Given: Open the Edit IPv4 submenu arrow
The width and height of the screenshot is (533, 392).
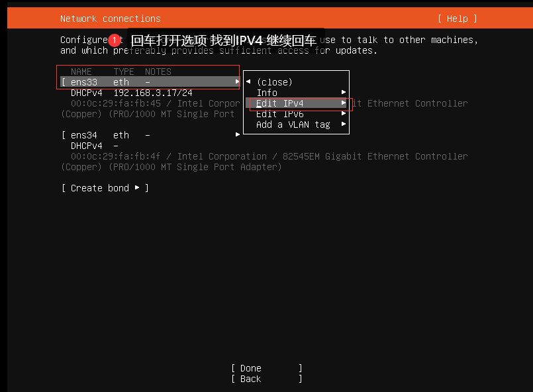Looking at the screenshot, I should 344,103.
